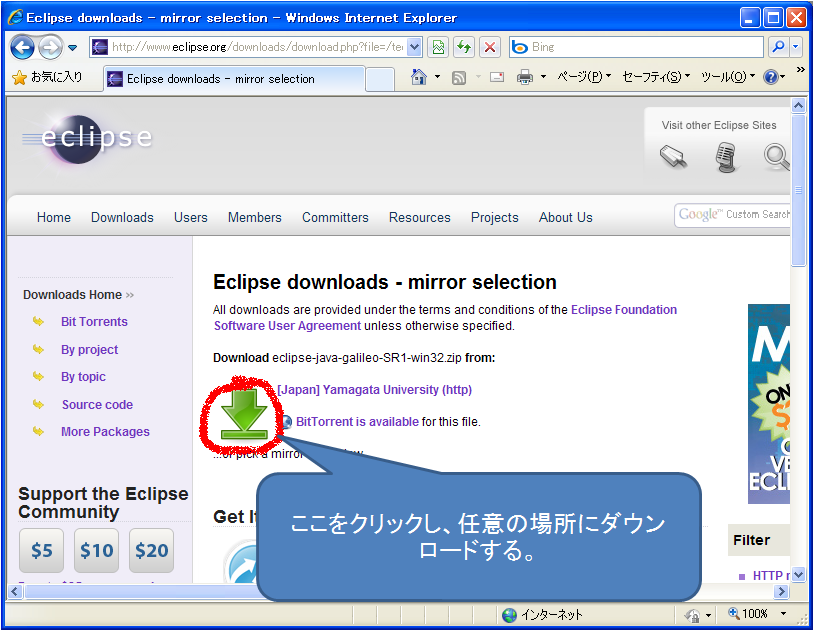Show more command bar items chevron

pos(800,70)
